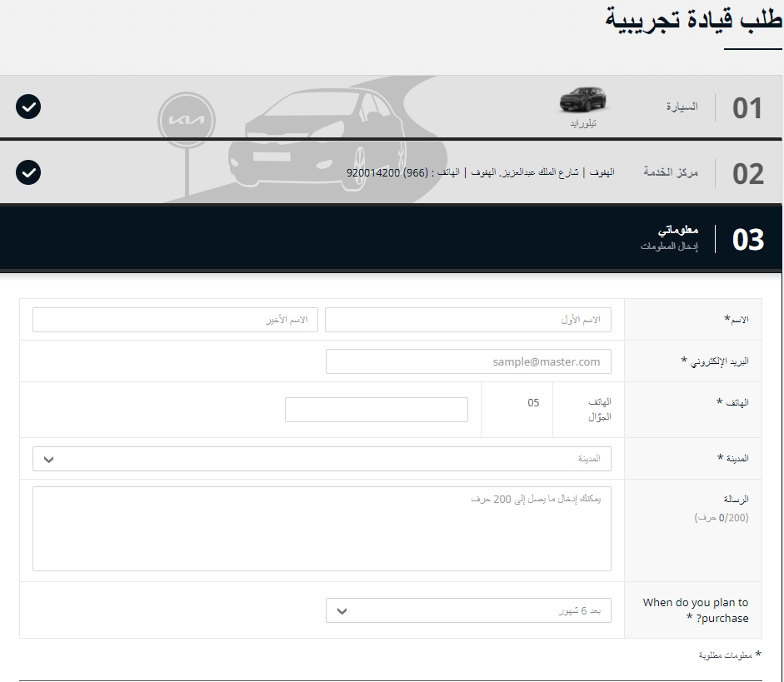Click the checkmark icon on step 01
The image size is (784, 682).
point(28,107)
